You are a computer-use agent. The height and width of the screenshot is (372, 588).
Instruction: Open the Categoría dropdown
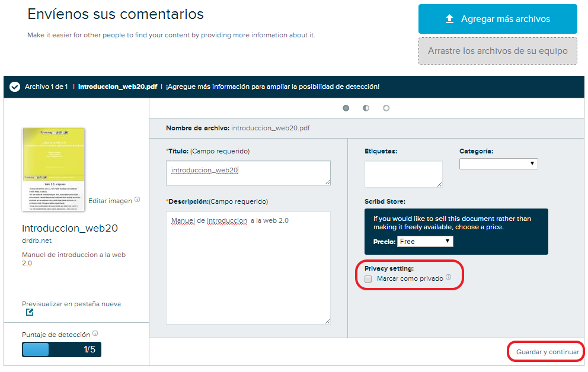point(498,163)
